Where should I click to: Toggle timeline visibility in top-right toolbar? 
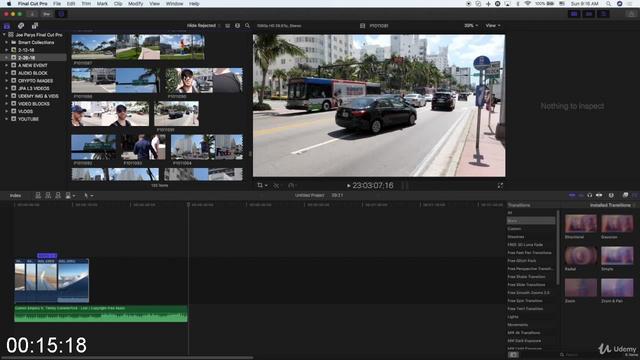pyautogui.click(x=589, y=14)
